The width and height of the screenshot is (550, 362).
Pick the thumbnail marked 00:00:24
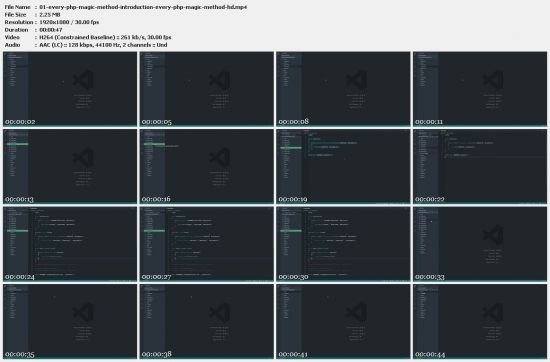(x=70, y=244)
